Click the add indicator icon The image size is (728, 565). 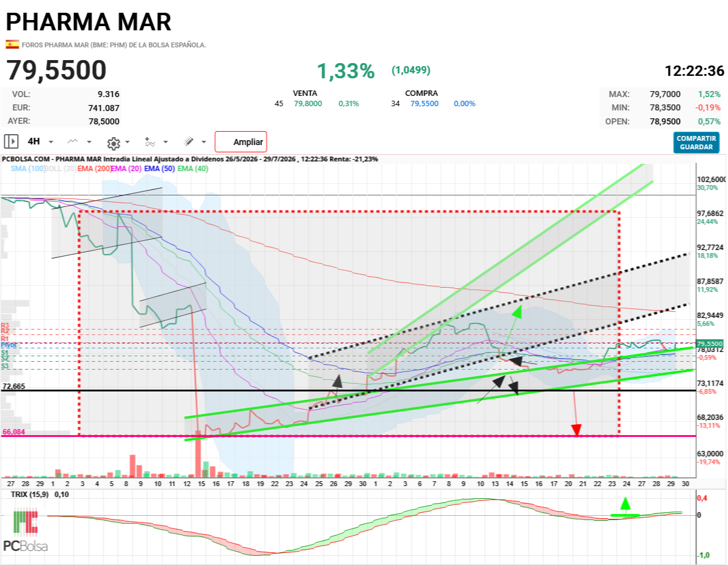[150, 142]
